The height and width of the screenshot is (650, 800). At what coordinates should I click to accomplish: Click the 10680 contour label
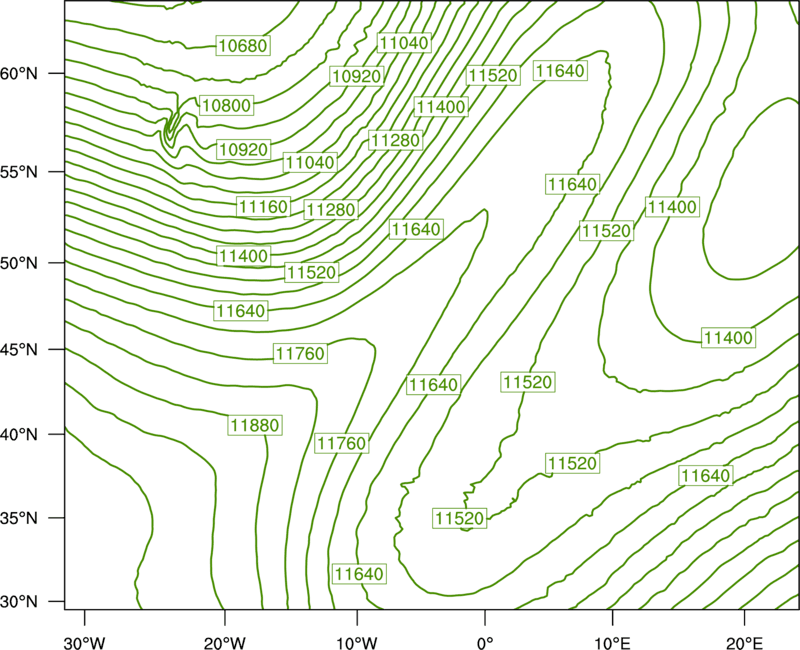tap(243, 45)
